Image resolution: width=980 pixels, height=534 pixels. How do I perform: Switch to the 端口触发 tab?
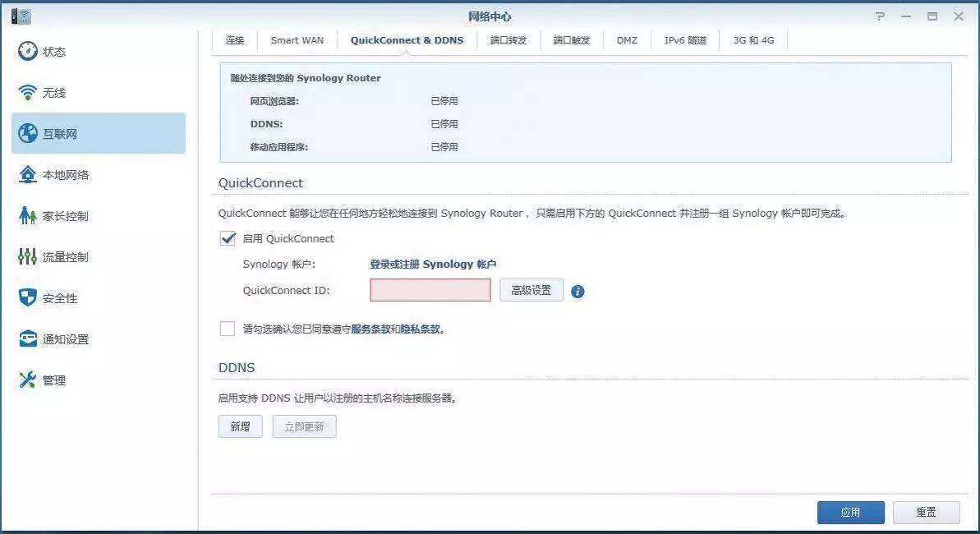[571, 40]
